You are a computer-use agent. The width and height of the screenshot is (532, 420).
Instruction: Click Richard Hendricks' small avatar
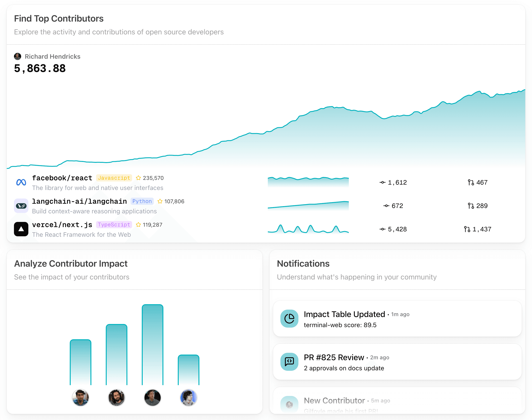[18, 57]
